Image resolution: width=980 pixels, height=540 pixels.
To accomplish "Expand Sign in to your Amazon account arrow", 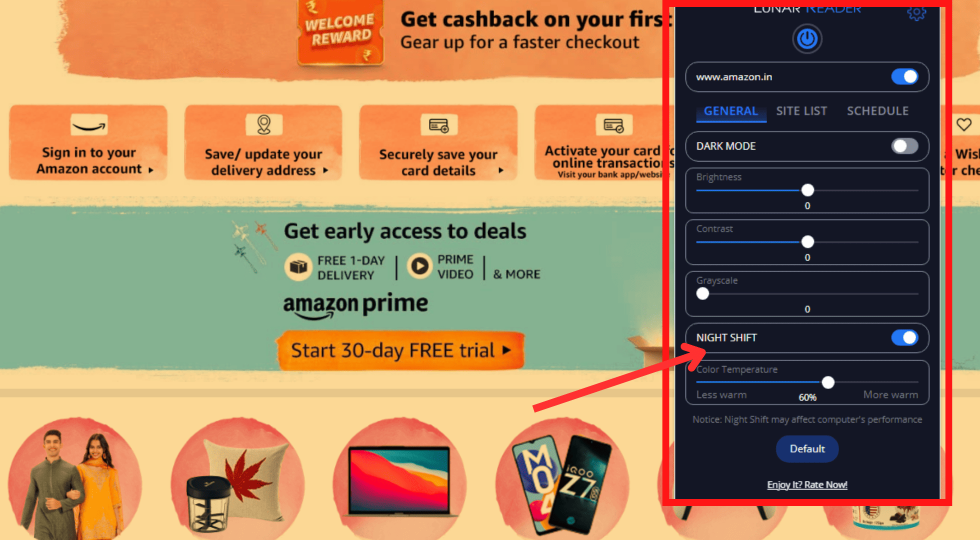I will [150, 170].
